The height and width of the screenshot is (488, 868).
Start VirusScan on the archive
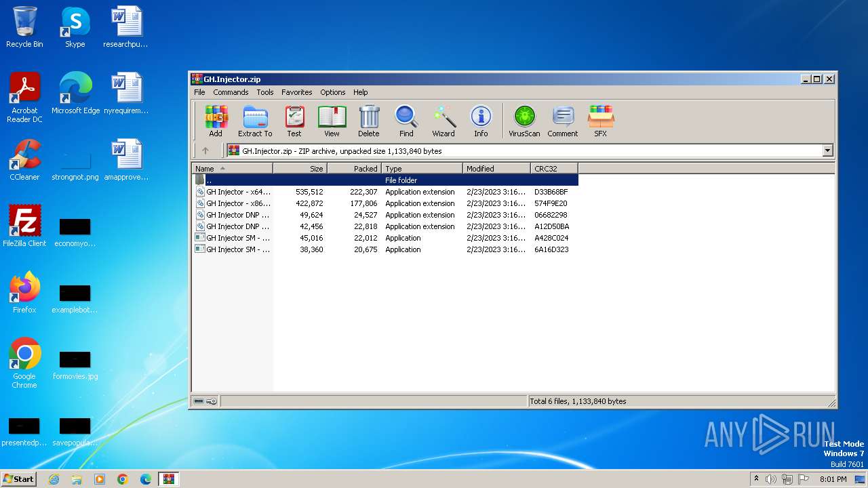pos(524,121)
